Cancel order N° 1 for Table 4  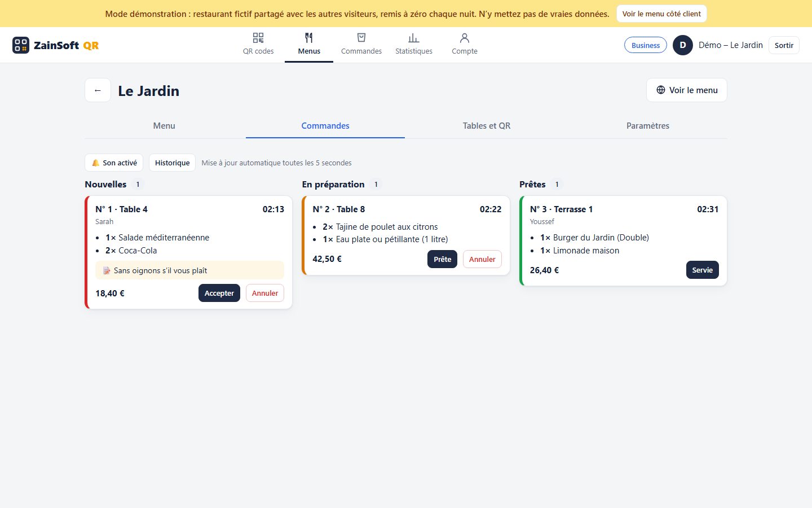(265, 293)
